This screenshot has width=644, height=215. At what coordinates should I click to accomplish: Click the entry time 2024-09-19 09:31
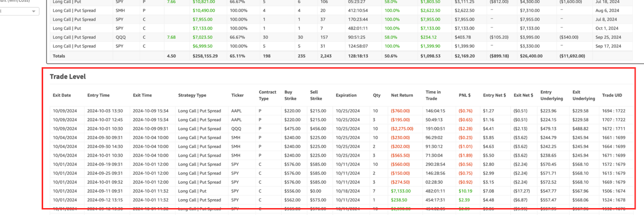tap(105, 164)
